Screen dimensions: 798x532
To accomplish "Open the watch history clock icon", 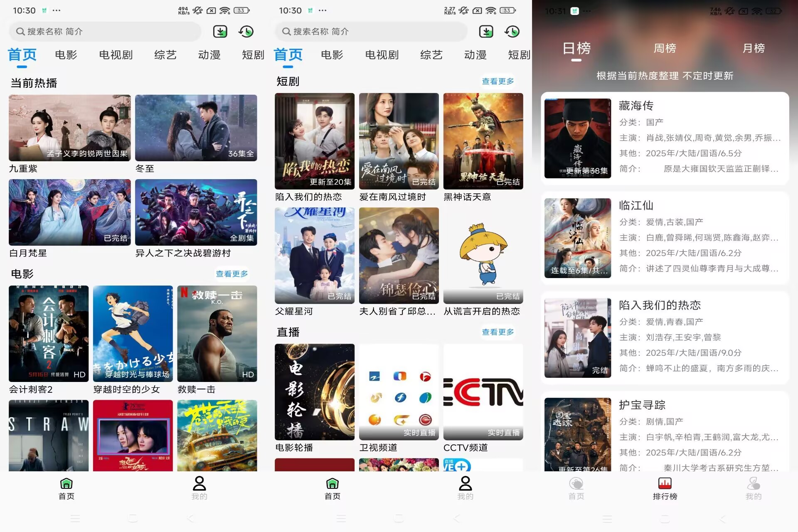I will tap(246, 31).
